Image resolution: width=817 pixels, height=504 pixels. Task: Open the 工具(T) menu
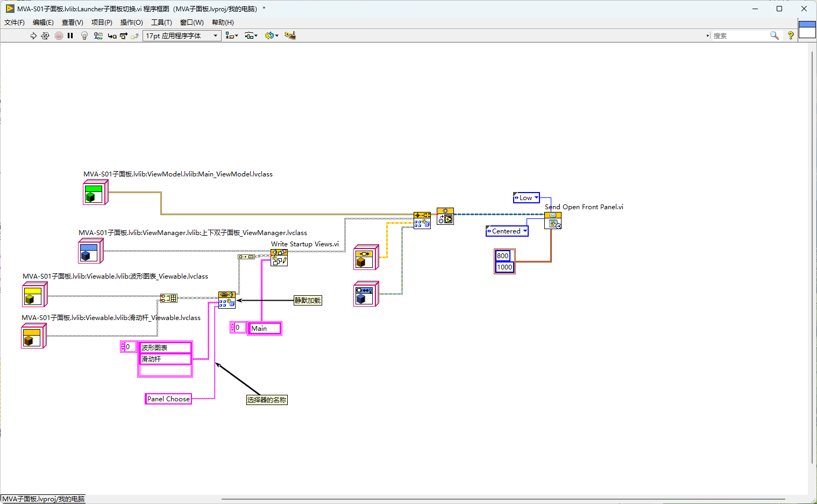[161, 23]
